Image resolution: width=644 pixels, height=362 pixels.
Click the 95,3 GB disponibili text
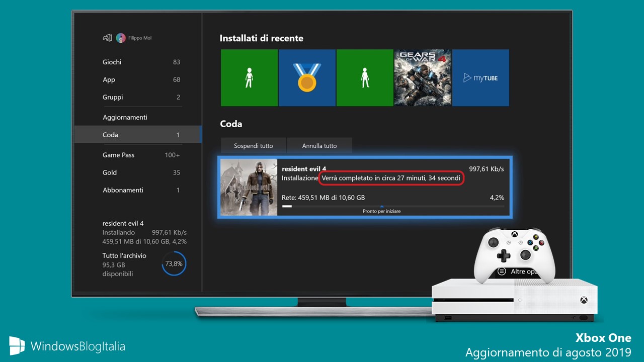click(x=118, y=269)
